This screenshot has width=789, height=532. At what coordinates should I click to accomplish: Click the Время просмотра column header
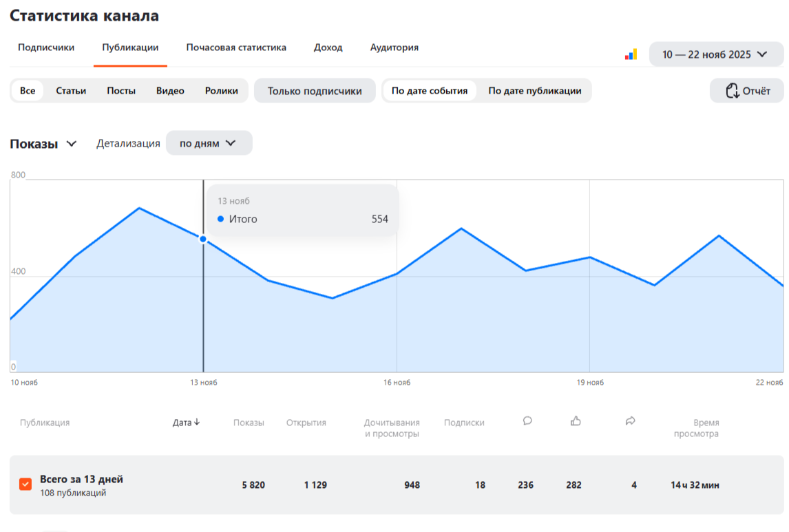tap(697, 428)
